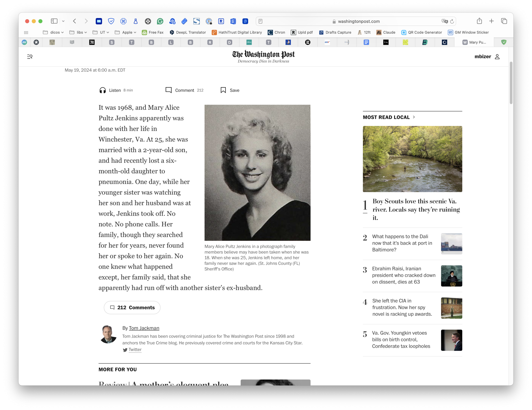
Task: Open the tab group dropdown arrow
Action: click(63, 21)
